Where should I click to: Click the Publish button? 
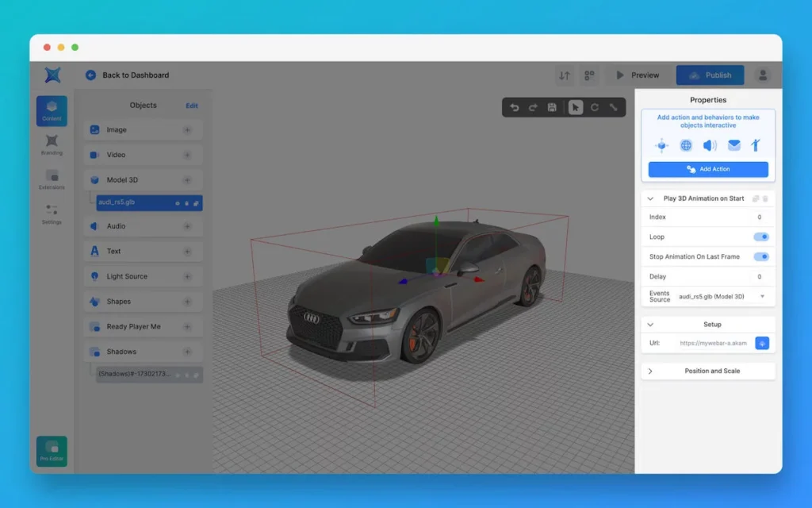point(710,75)
